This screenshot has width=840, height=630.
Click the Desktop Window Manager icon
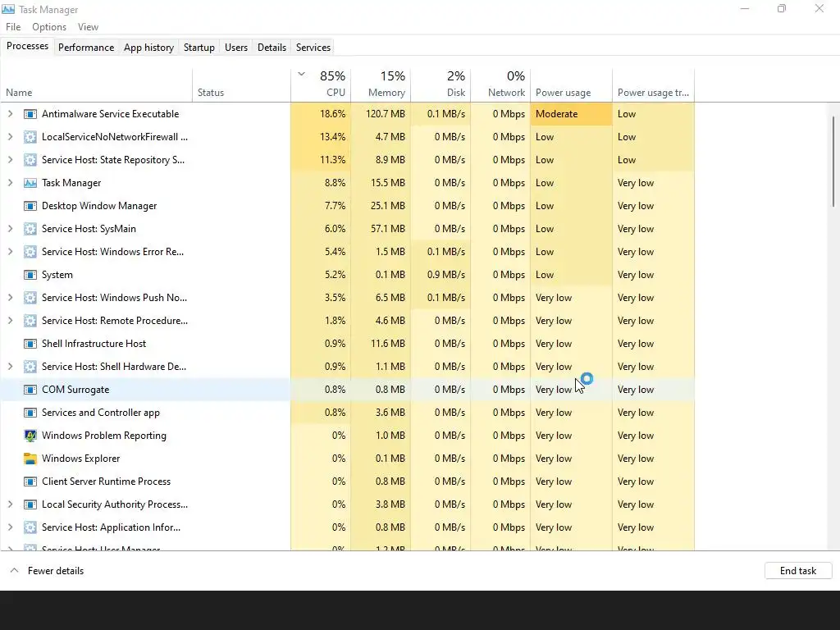(30, 206)
